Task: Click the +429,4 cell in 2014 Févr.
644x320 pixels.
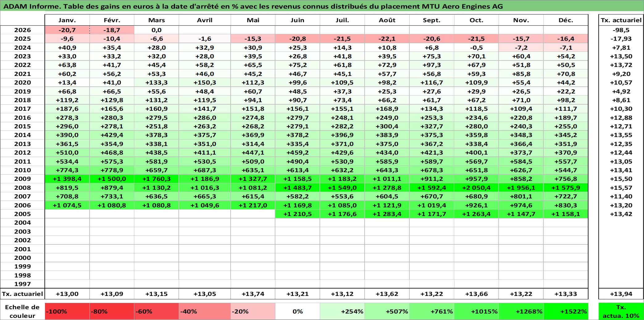Action: (x=112, y=135)
